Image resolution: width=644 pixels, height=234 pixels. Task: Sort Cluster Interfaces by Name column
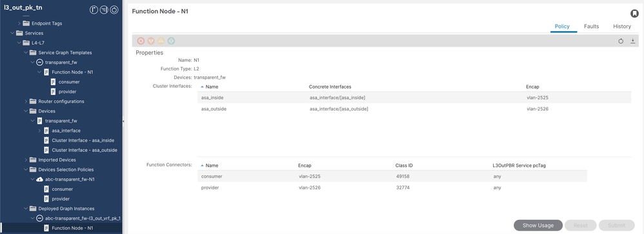pyautogui.click(x=212, y=87)
